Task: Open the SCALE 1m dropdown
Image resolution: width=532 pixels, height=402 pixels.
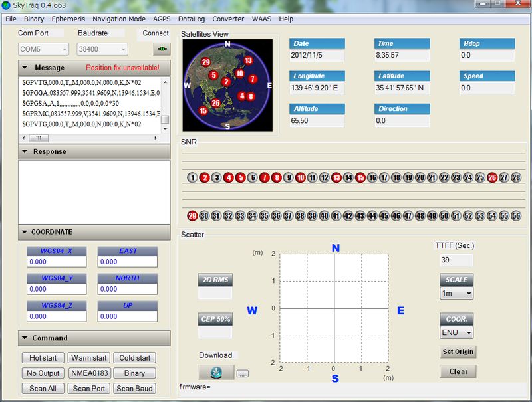Action: [456, 293]
